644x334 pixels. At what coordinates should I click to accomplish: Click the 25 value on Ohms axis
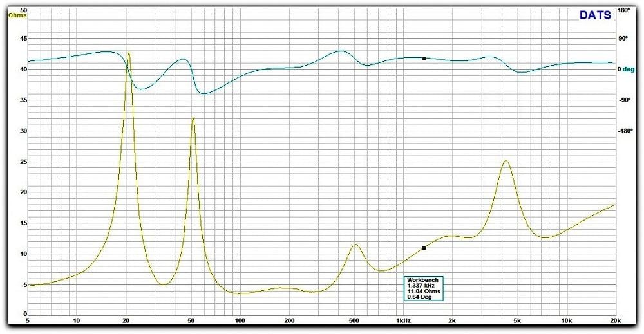[23, 162]
